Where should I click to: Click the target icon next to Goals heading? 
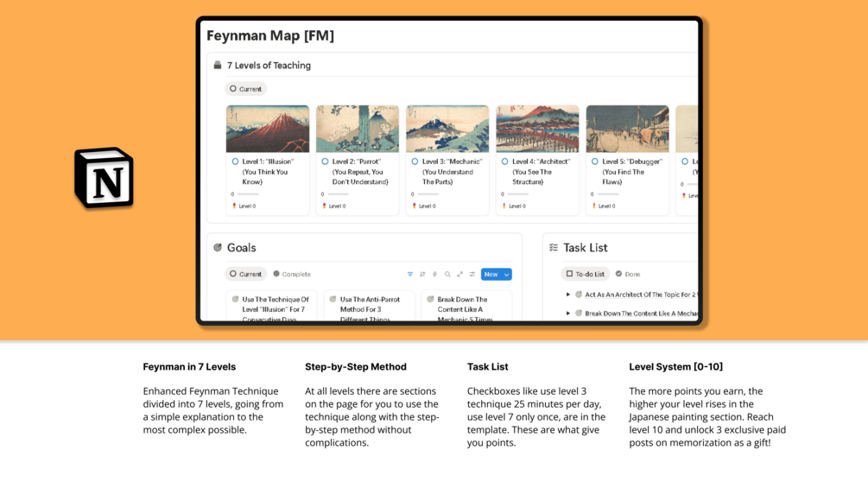(x=218, y=247)
